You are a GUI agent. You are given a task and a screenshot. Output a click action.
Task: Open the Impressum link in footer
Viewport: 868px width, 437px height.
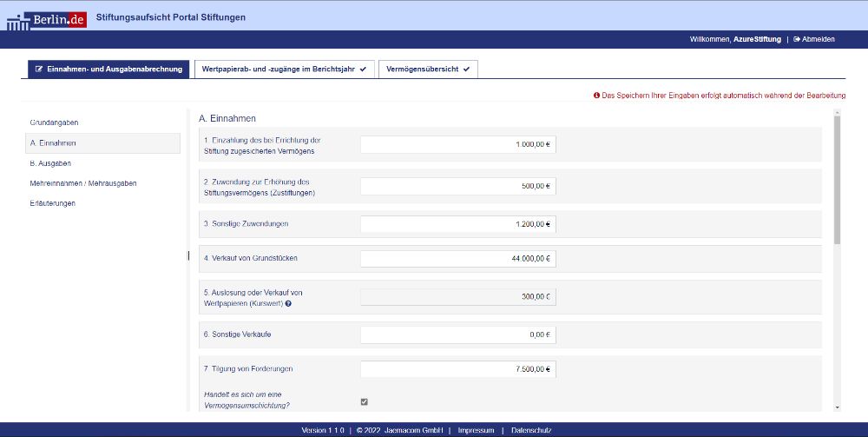pyautogui.click(x=476, y=430)
